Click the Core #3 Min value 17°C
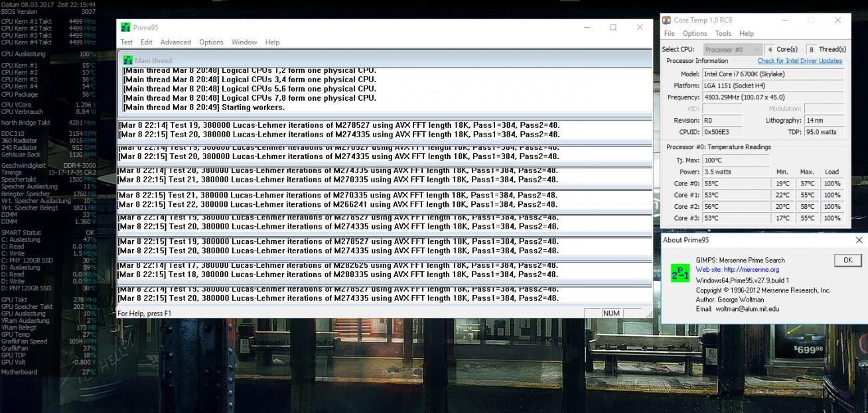The height and width of the screenshot is (413, 868). click(x=783, y=218)
